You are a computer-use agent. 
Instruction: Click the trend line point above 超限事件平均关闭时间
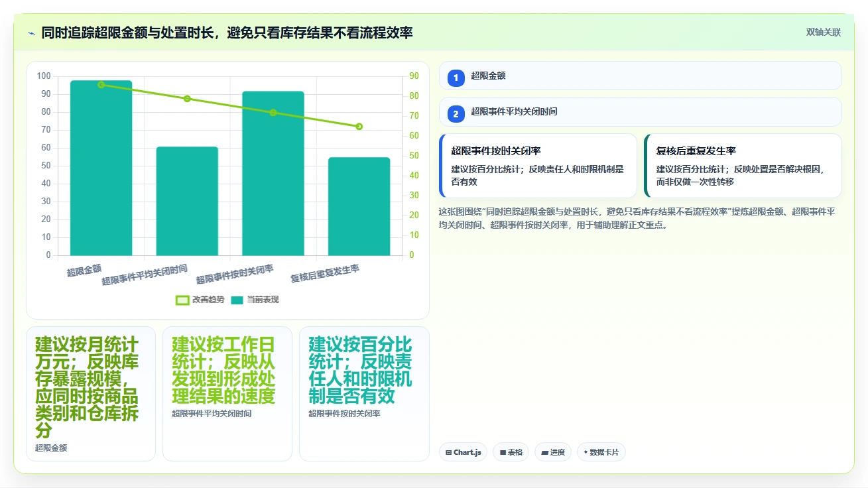pyautogui.click(x=187, y=99)
